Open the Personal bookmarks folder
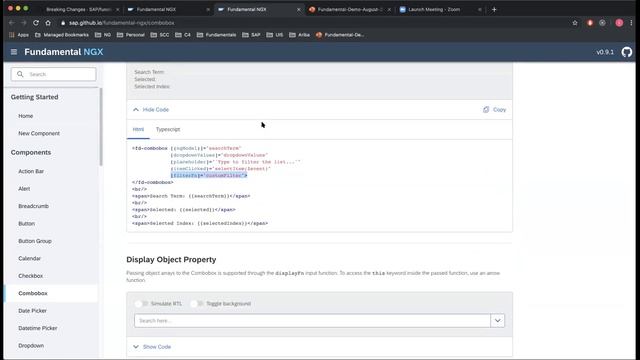 [x=131, y=35]
